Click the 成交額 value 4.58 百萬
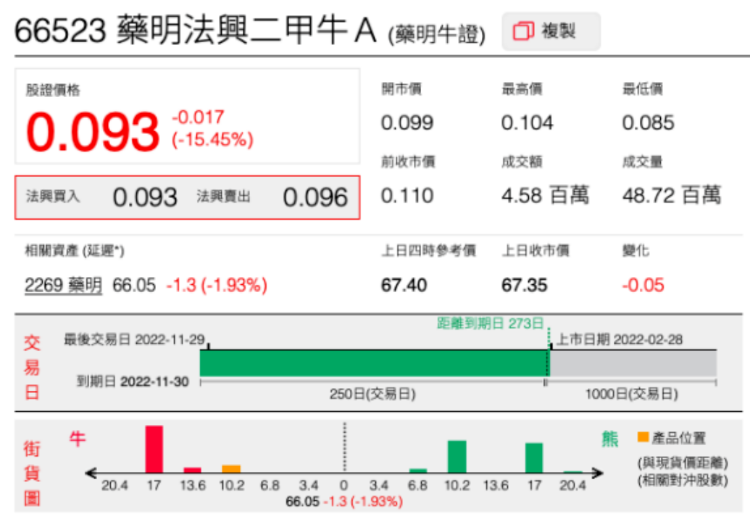Image resolution: width=750 pixels, height=522 pixels. pos(545,195)
